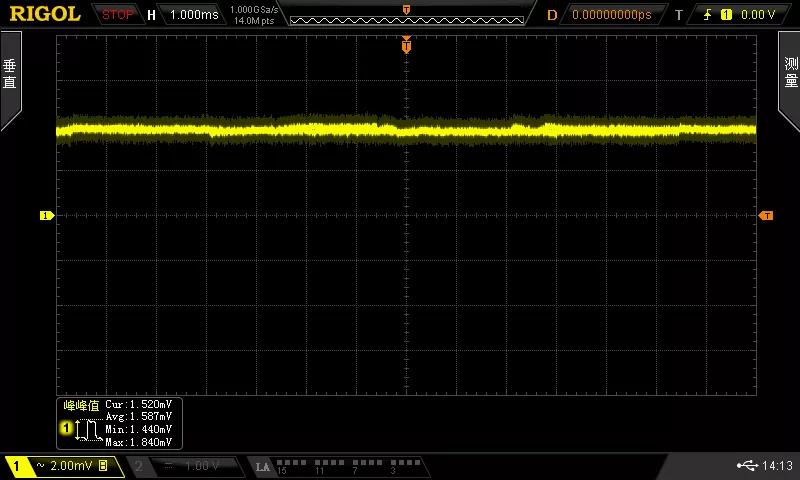Select the Min:1.440mV measurement value
The width and height of the screenshot is (800, 480).
139,430
